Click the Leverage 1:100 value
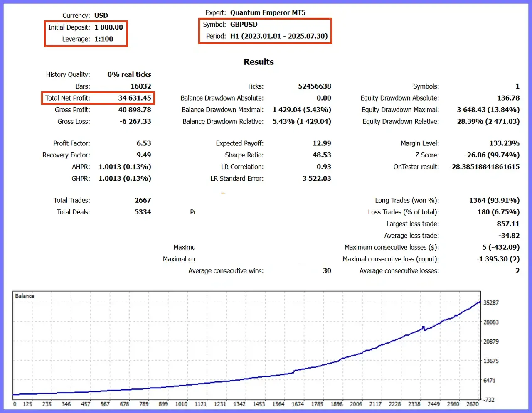This screenshot has width=532, height=413. 104,39
